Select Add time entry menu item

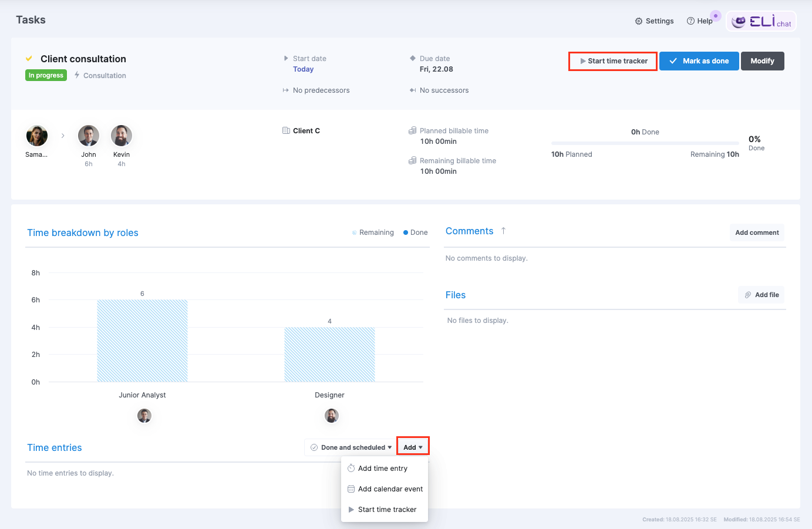point(385,469)
